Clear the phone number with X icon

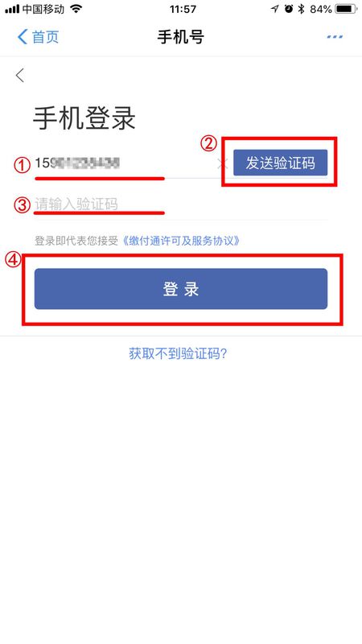[222, 163]
